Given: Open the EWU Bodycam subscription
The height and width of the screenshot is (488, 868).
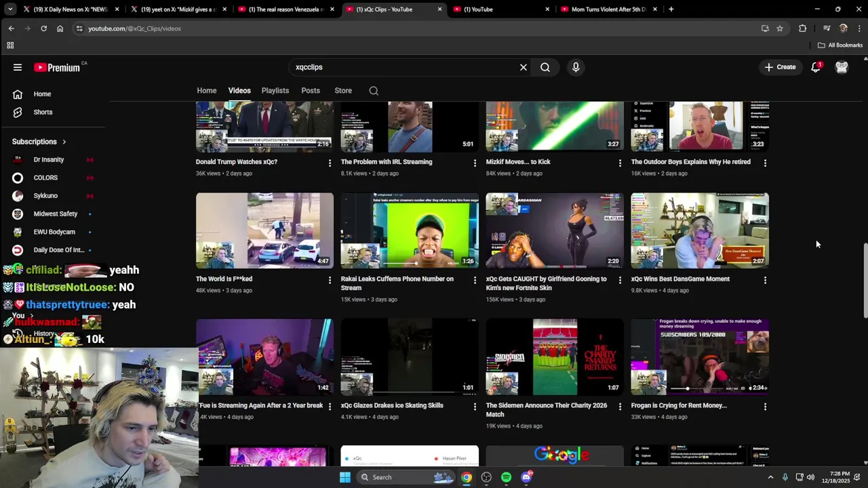Looking at the screenshot, I should tap(53, 232).
